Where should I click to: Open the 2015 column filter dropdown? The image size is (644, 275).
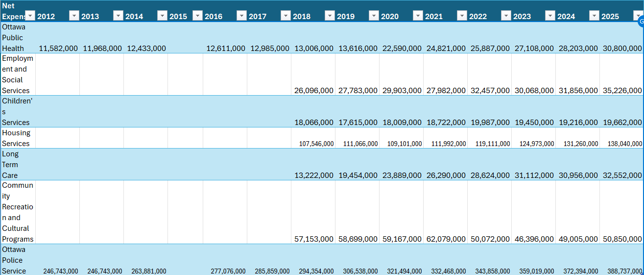(x=197, y=16)
